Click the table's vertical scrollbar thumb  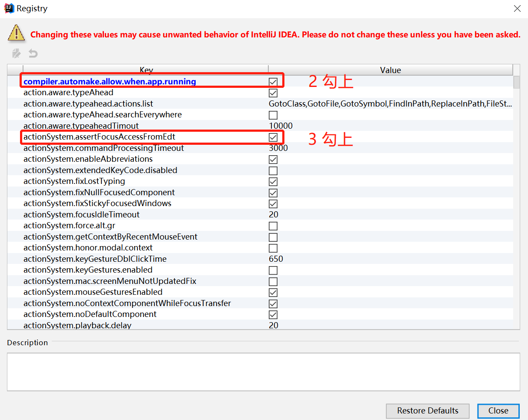(x=517, y=82)
